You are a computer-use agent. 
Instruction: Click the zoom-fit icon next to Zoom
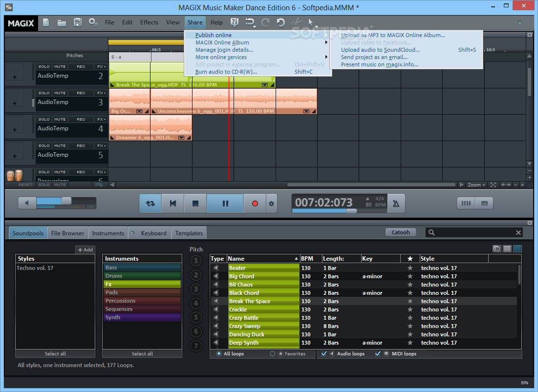[x=493, y=185]
